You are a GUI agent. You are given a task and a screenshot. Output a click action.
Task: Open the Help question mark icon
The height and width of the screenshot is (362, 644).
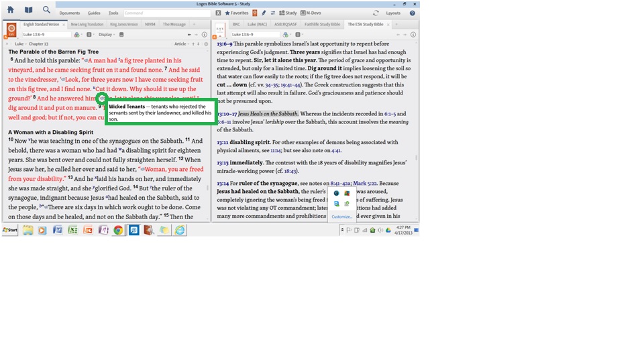pyautogui.click(x=413, y=13)
